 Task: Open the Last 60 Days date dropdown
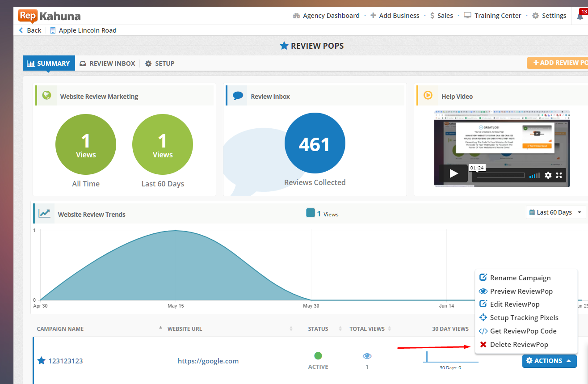pos(555,212)
